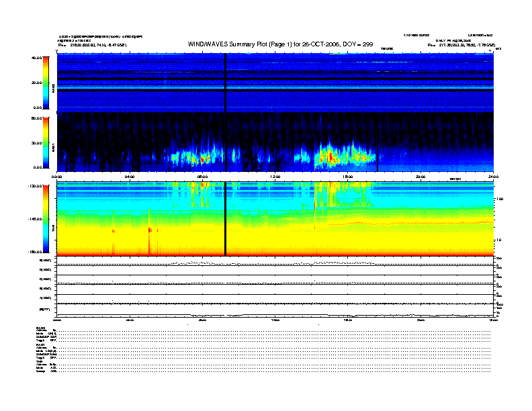Select the 0.00 label on RAD2 scale
The image size is (532, 411).
(x=38, y=107)
